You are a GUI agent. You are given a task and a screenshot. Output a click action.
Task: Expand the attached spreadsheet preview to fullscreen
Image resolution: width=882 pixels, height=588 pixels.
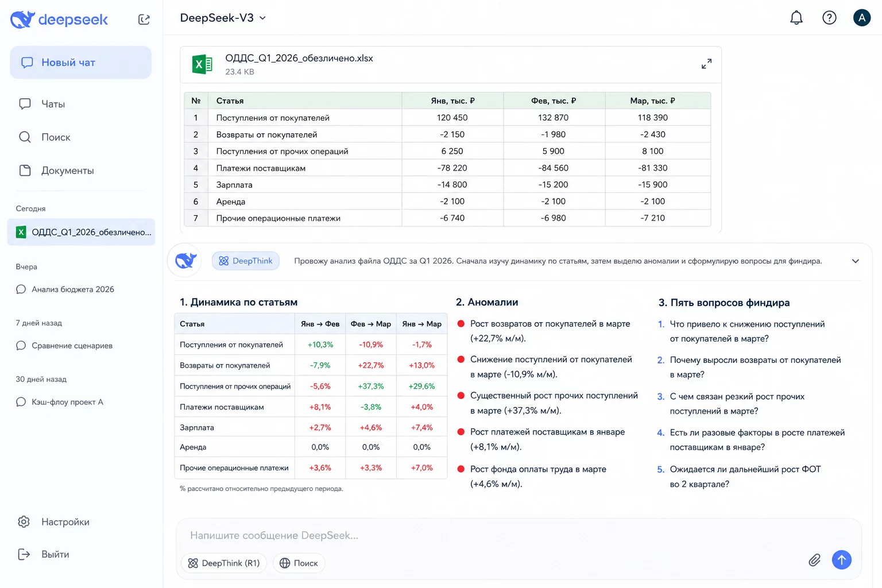coord(706,64)
